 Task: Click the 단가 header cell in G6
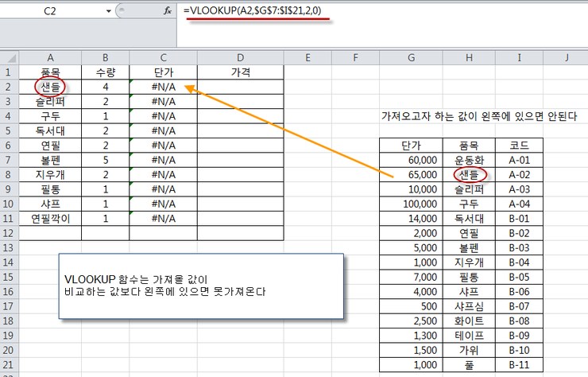(410, 146)
